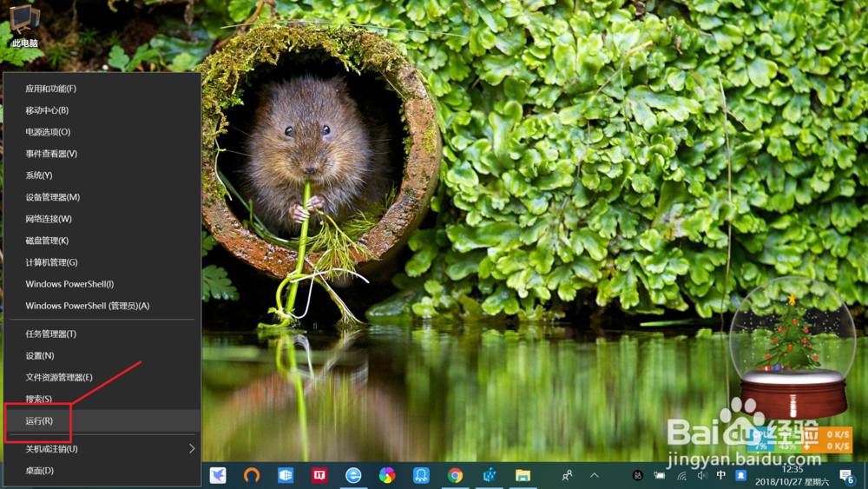Launch Internet Explorer from the taskbar
This screenshot has height=489, width=868.
[353, 475]
